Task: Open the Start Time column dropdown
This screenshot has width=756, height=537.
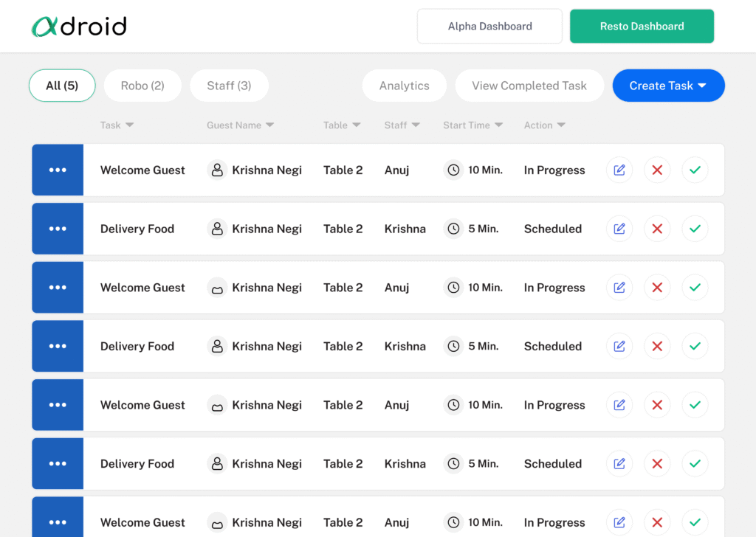Action: click(x=499, y=125)
